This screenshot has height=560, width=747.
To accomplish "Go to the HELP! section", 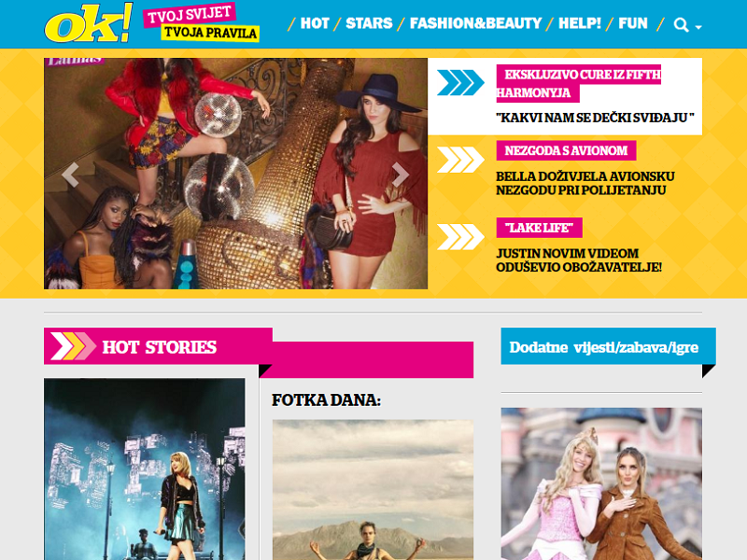I will click(579, 23).
